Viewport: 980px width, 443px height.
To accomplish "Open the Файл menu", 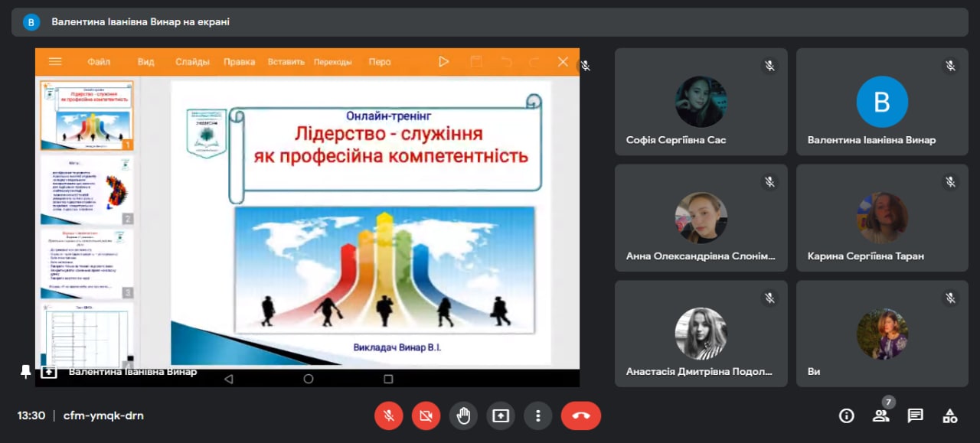I will 99,62.
